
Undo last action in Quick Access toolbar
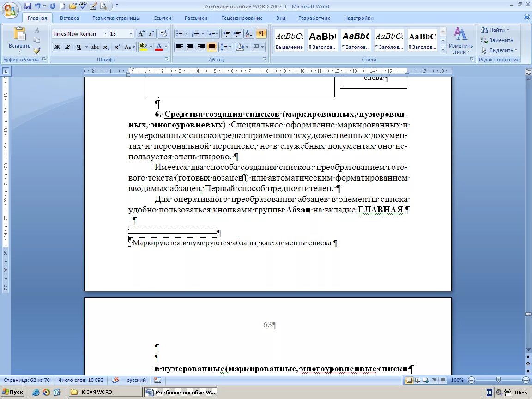38,6
